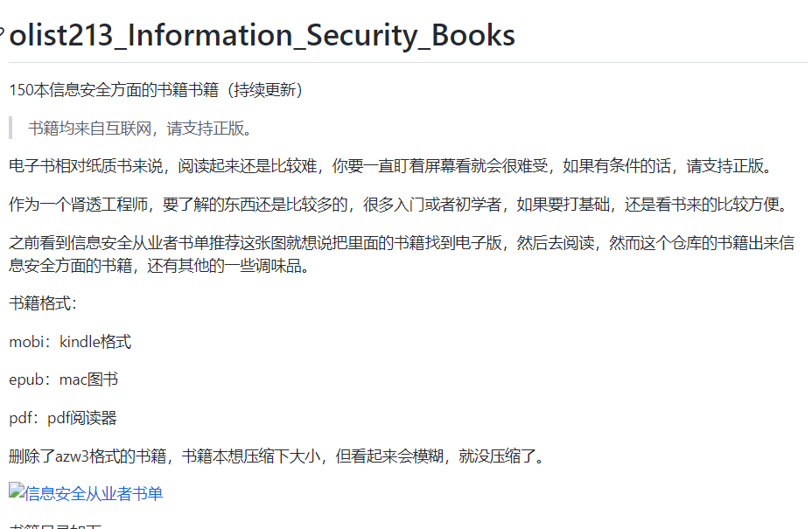812x529 pixels.
Task: Click the anchor link icon beside the heading
Action: [2, 34]
